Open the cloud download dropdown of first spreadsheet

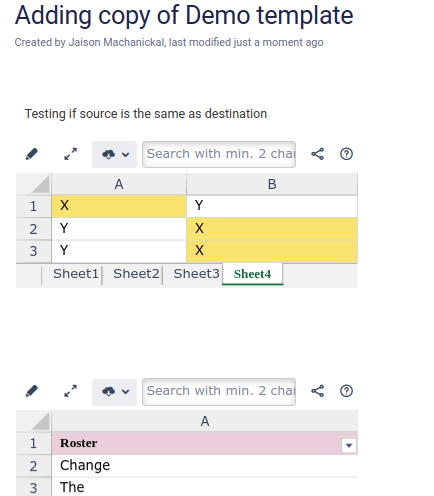pos(114,154)
